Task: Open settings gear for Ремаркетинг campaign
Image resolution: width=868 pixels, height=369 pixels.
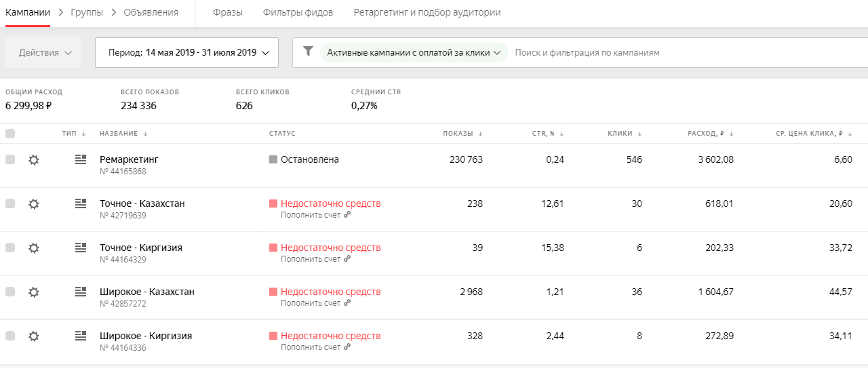Action: tap(34, 159)
